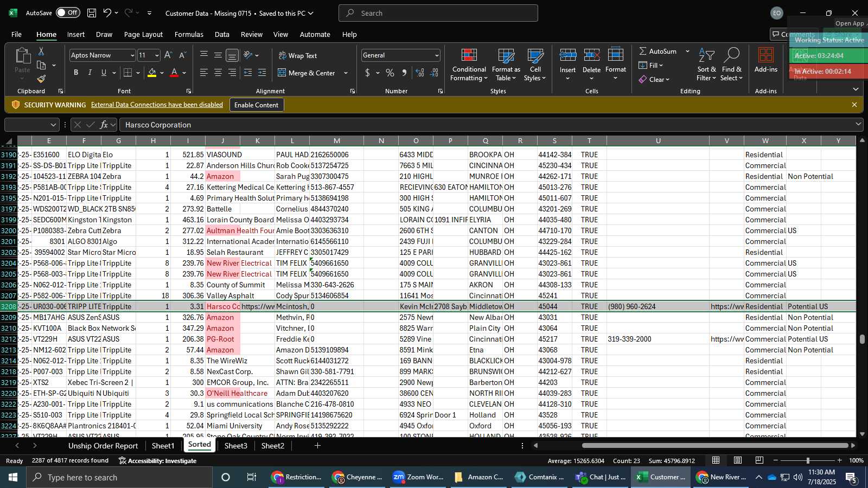Click the Insert cells icon
This screenshot has height=488, width=868.
click(x=567, y=55)
